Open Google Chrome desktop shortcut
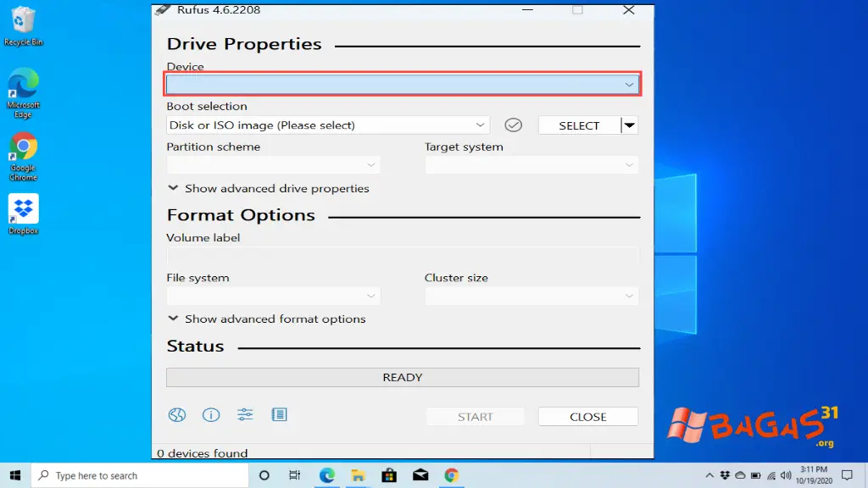Viewport: 868px width, 488px height. (23, 157)
